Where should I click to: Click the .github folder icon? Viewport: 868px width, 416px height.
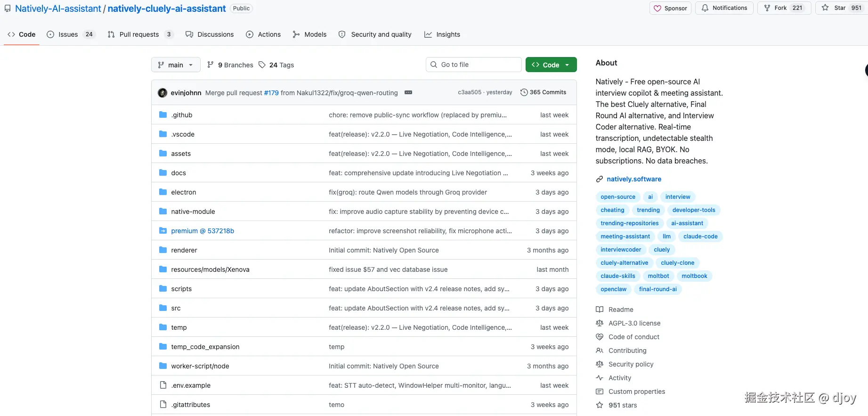pyautogui.click(x=163, y=115)
